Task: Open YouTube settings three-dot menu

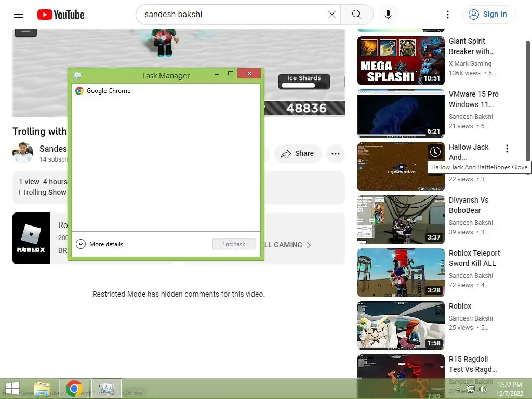Action: pos(448,14)
